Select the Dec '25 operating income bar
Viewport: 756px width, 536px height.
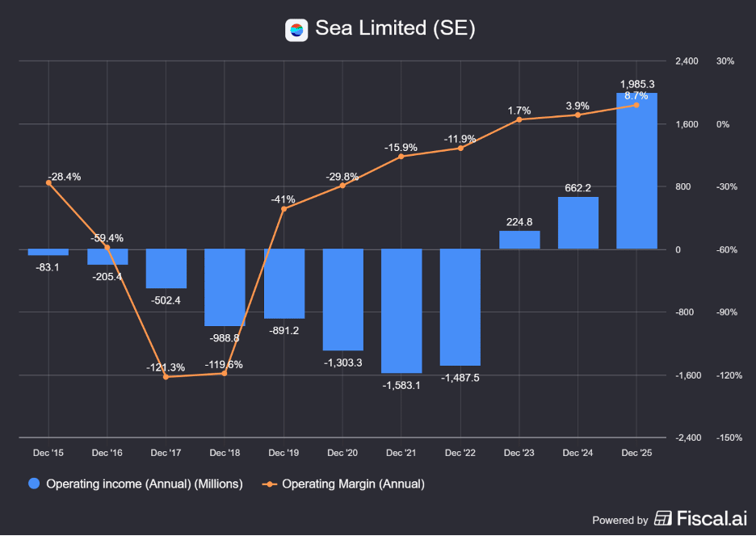(x=636, y=171)
